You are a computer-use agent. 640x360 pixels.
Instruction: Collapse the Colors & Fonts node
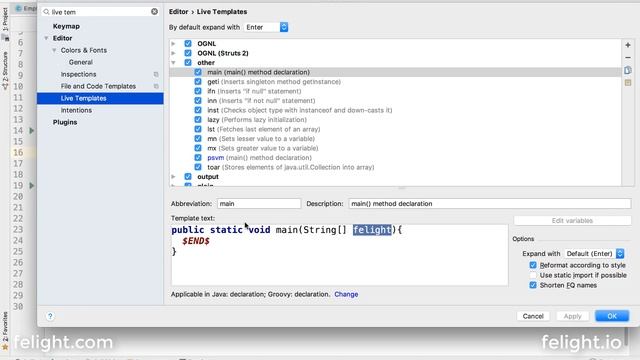click(54, 50)
